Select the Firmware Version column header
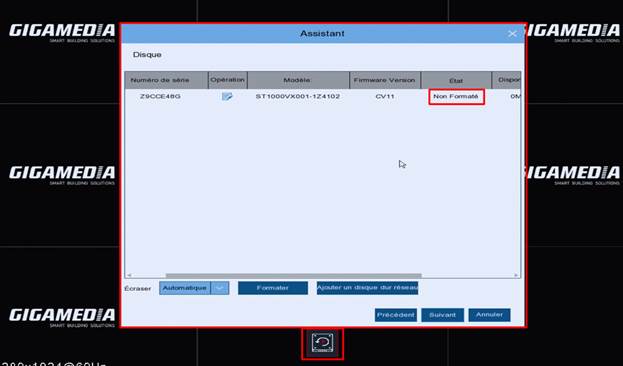 385,80
